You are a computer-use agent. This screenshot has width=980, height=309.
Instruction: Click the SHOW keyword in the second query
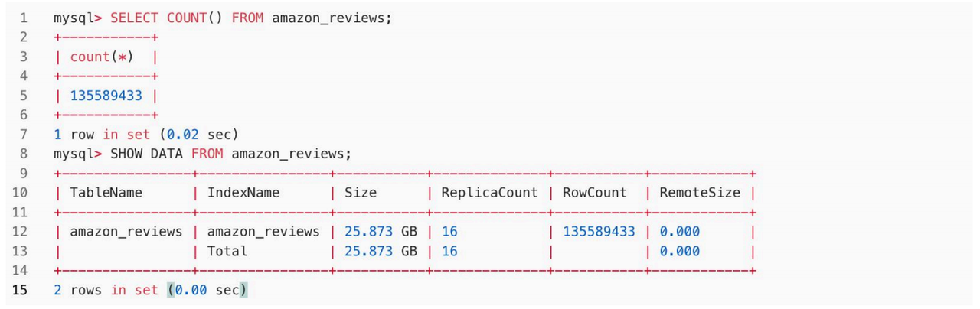[x=126, y=154]
